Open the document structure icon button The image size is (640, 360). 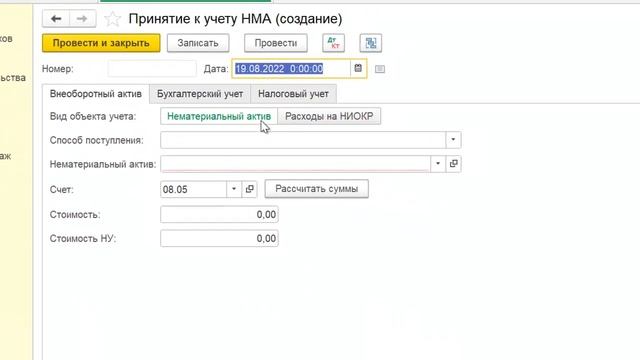[371, 43]
